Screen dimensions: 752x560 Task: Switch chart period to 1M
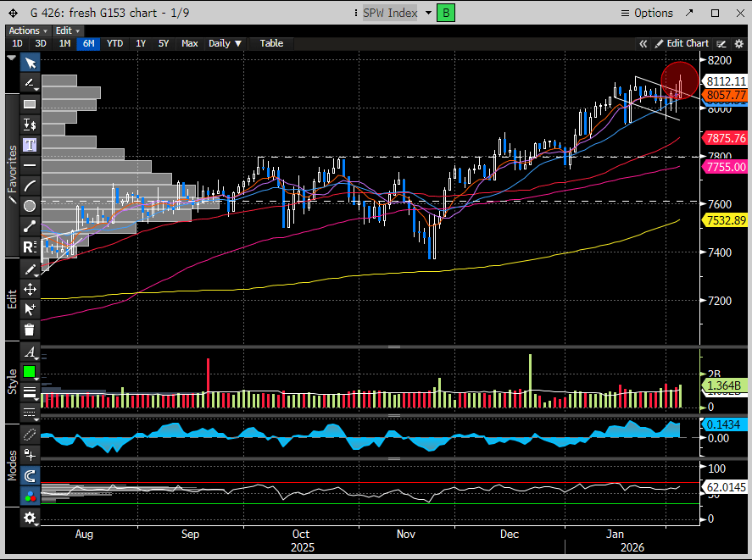coord(64,43)
